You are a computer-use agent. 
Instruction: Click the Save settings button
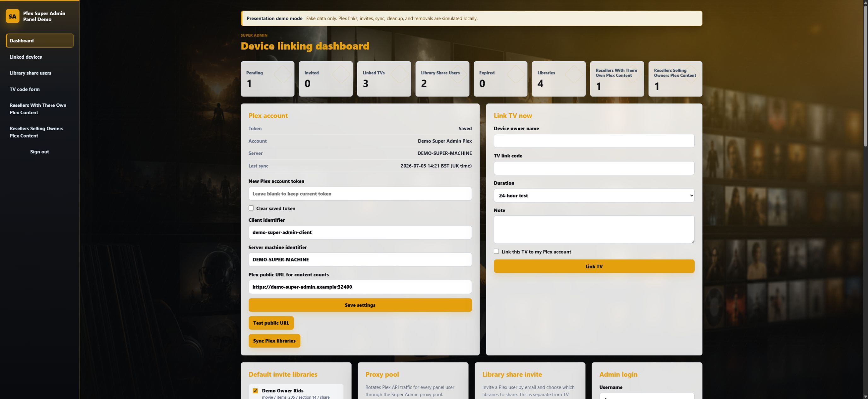click(360, 305)
